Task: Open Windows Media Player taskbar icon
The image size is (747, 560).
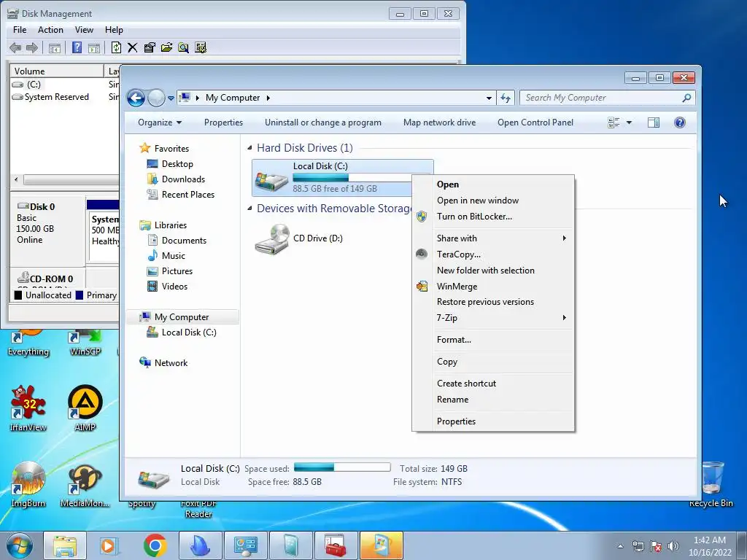Action: (109, 545)
